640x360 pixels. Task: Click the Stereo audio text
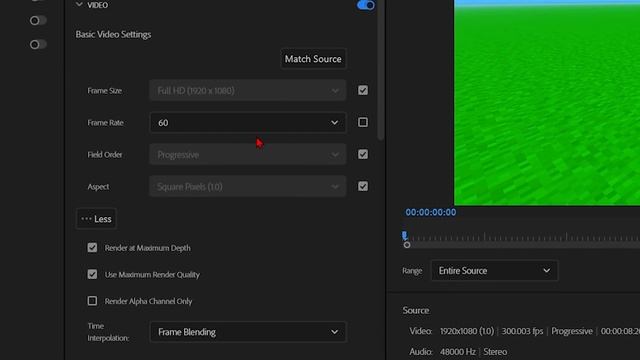495,351
